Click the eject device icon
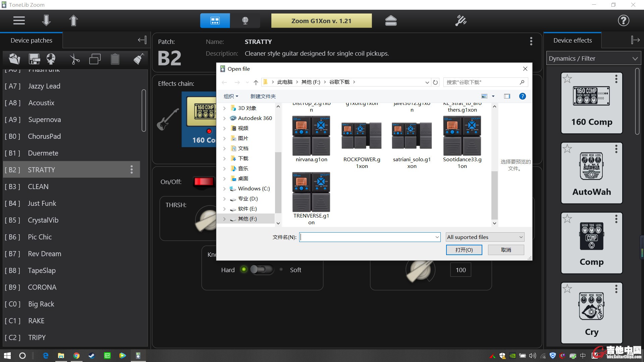The image size is (644, 362). tap(391, 20)
